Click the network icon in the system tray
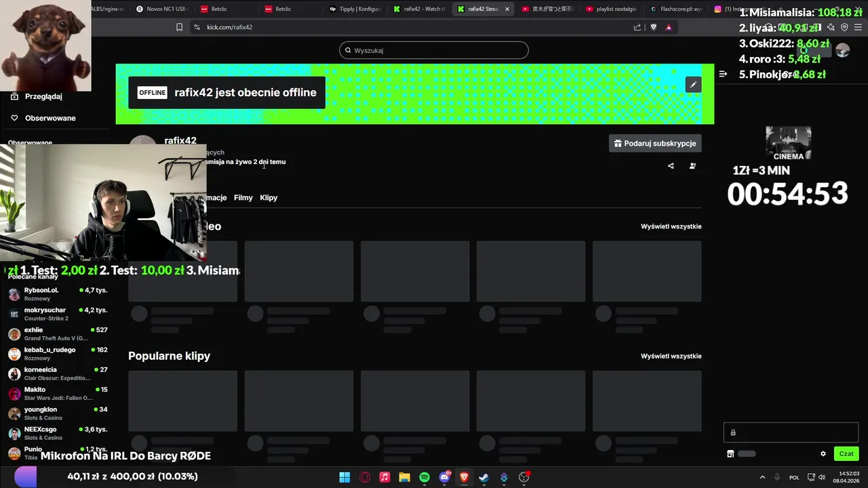 [x=811, y=477]
